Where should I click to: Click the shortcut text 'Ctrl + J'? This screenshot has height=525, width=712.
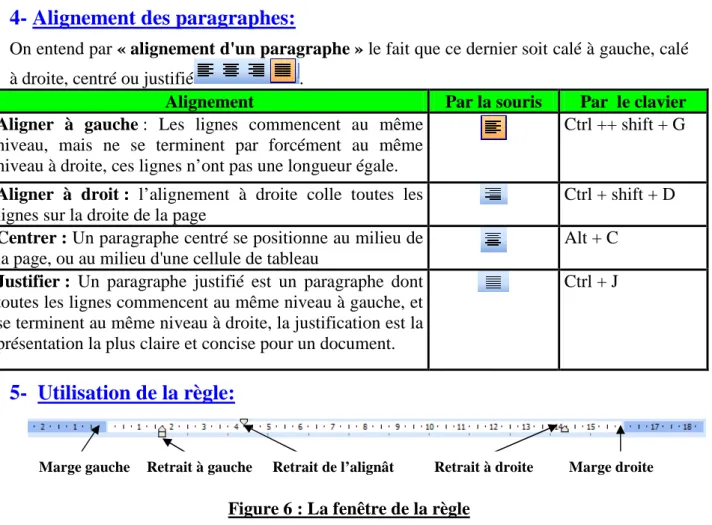point(591,282)
